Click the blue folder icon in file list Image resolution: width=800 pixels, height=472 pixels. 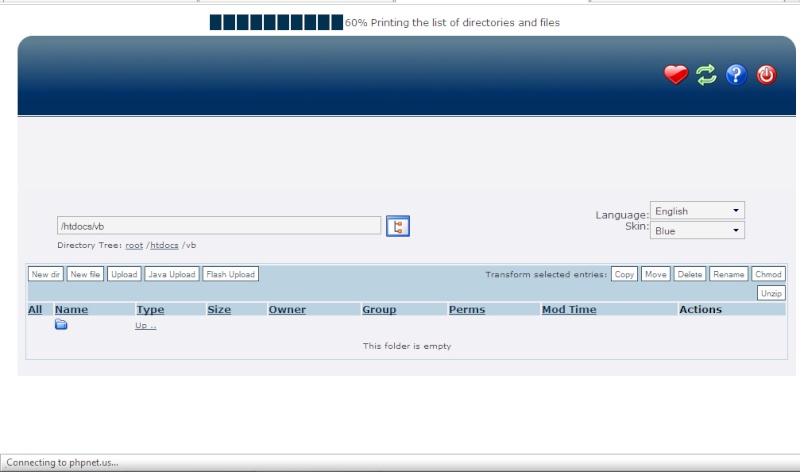[61, 325]
